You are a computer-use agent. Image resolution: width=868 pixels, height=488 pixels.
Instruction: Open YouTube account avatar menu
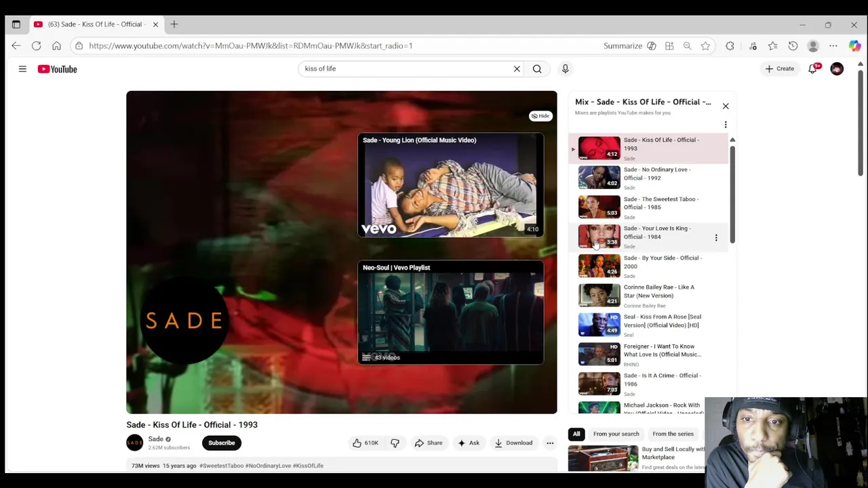tap(837, 68)
